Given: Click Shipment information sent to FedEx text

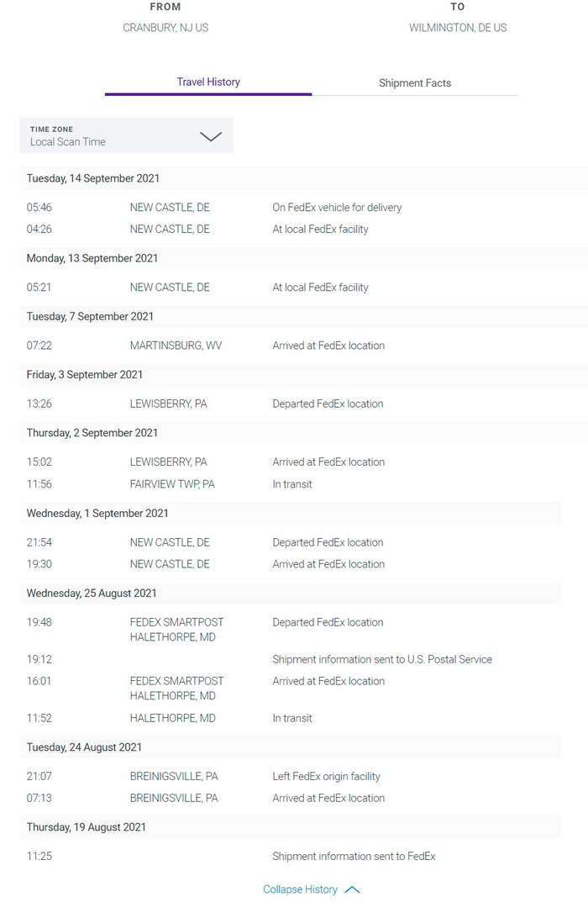Looking at the screenshot, I should pyautogui.click(x=354, y=857).
